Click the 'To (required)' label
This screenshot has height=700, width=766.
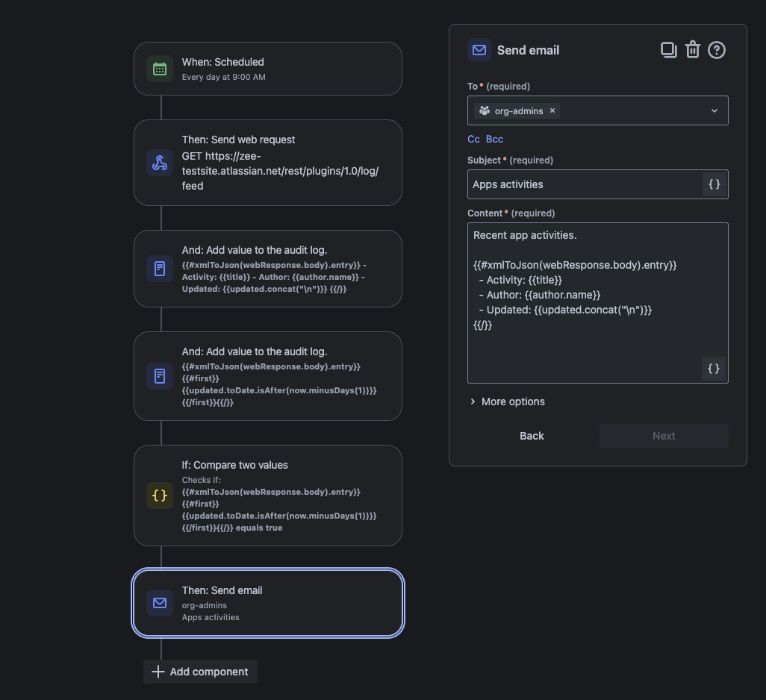point(498,87)
